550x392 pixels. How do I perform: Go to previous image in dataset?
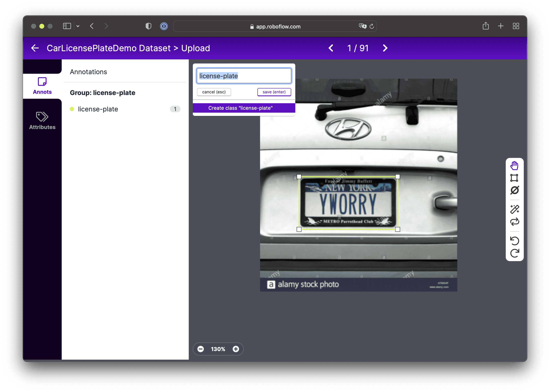(x=331, y=48)
